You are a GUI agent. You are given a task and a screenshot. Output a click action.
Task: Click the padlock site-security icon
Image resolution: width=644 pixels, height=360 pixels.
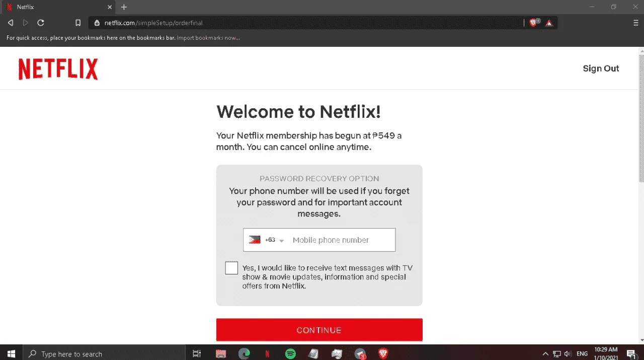pyautogui.click(x=97, y=23)
